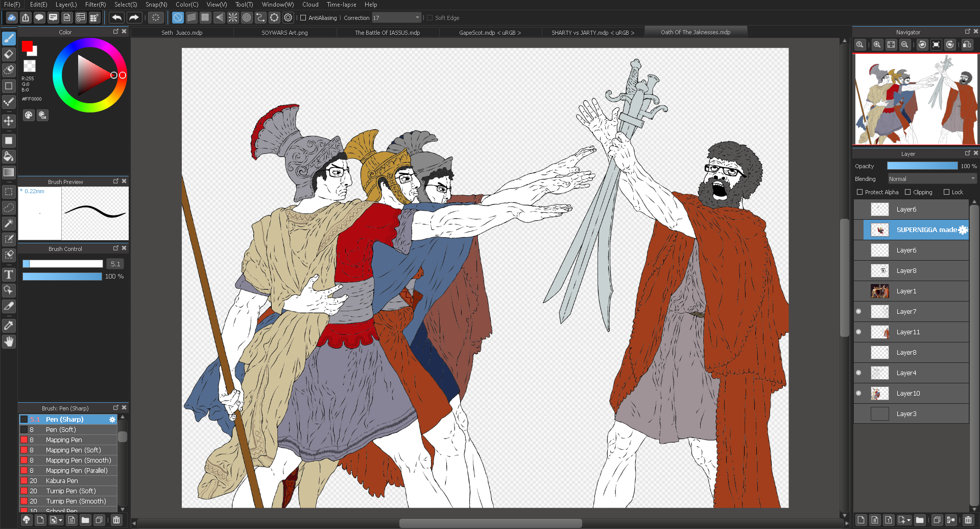Hide Layer7 with its visibility dot
The height and width of the screenshot is (529, 980).
tap(858, 311)
